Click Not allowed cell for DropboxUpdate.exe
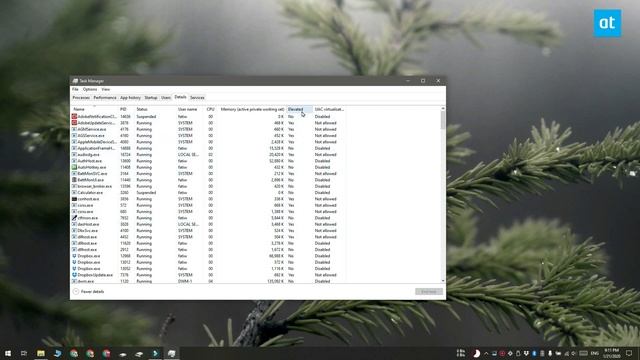640x360 pixels. (x=325, y=275)
